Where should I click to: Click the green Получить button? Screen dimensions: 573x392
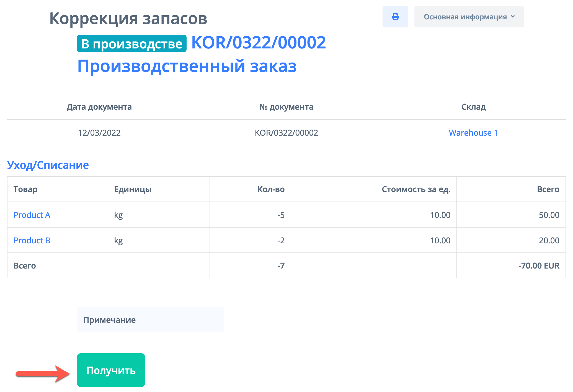[111, 370]
